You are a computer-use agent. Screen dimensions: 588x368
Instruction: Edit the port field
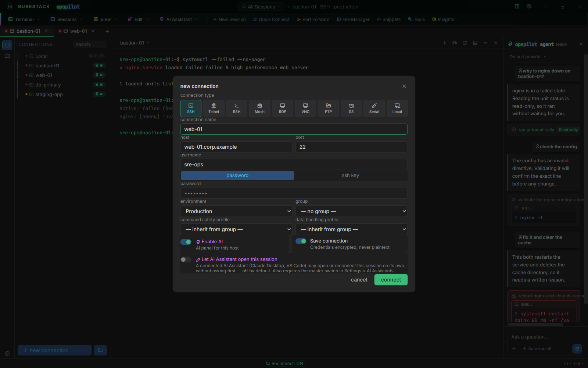point(351,147)
